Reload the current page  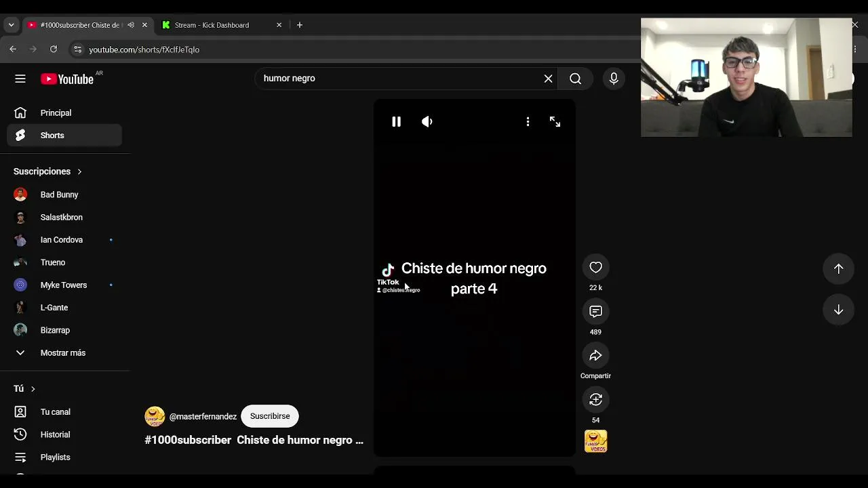[x=54, y=49]
